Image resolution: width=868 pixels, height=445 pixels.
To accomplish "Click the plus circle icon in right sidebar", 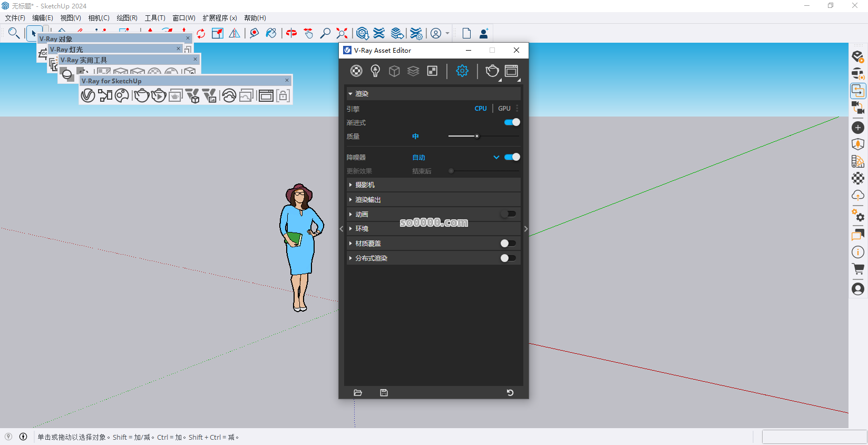I will [858, 128].
